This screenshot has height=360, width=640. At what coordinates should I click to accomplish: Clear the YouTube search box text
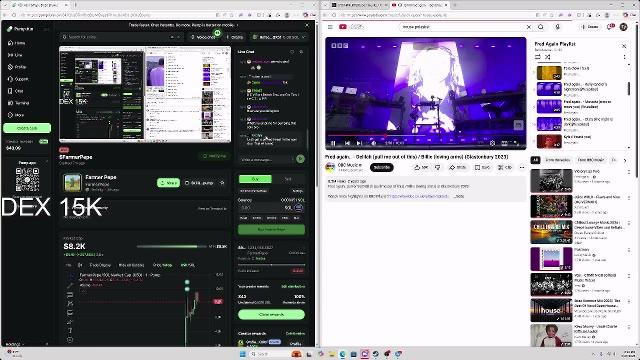tap(529, 27)
